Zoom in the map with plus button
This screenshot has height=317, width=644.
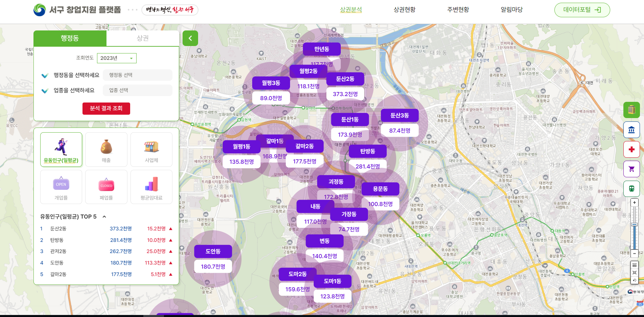pos(635,202)
